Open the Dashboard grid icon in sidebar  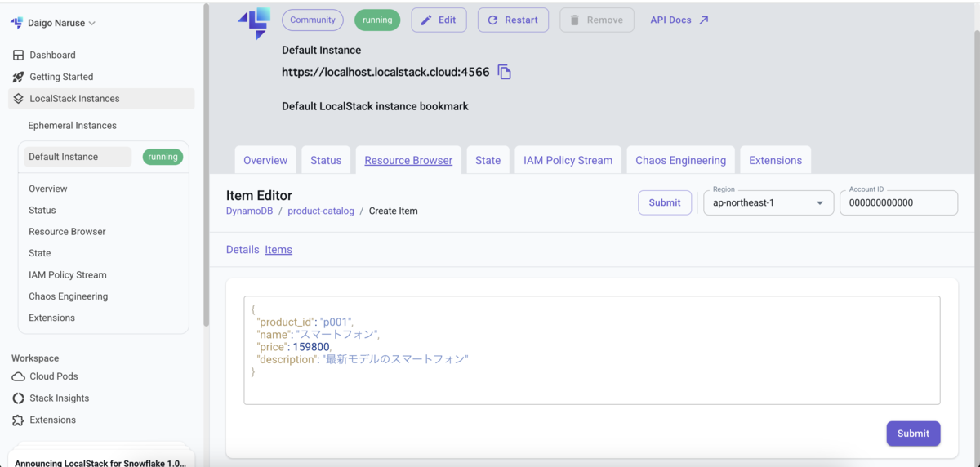[18, 55]
